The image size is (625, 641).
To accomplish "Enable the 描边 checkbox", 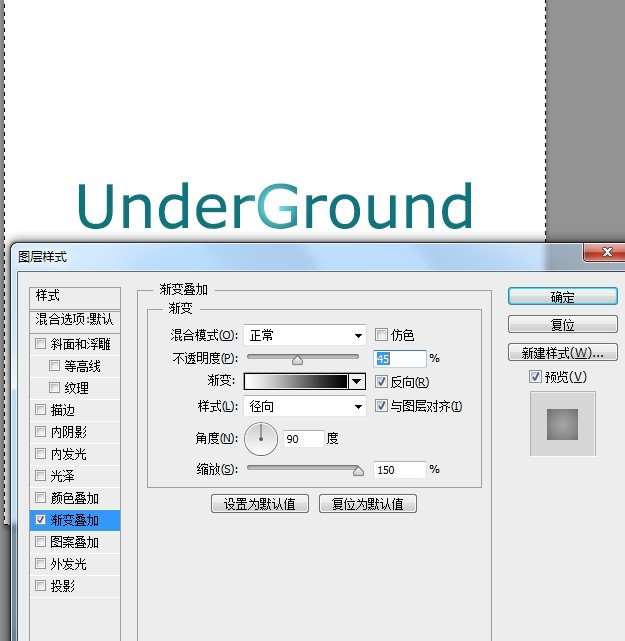I will click(40, 410).
